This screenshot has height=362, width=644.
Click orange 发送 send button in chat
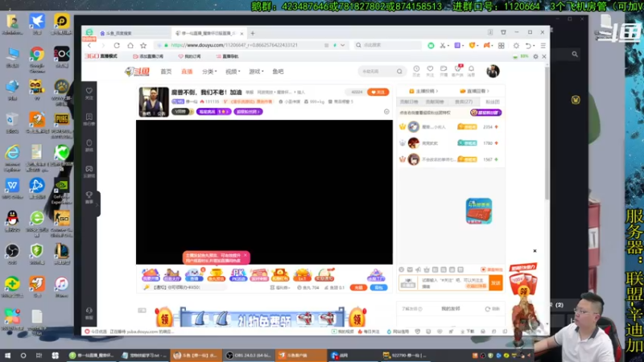tap(496, 283)
